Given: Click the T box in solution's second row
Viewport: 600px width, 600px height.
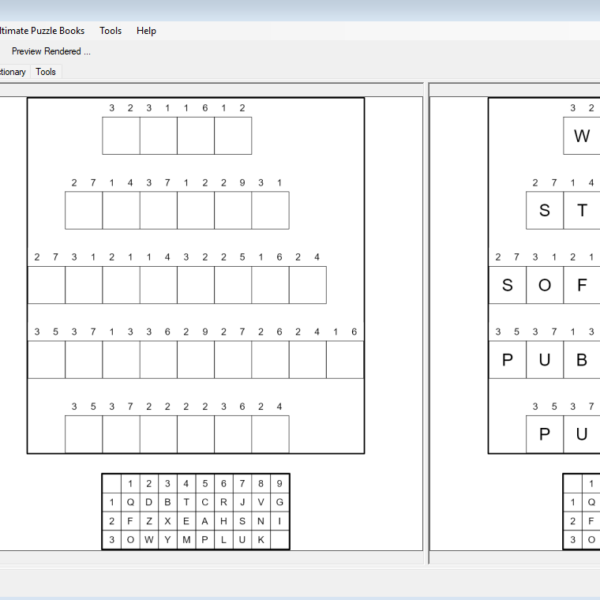Looking at the screenshot, I should (582, 210).
